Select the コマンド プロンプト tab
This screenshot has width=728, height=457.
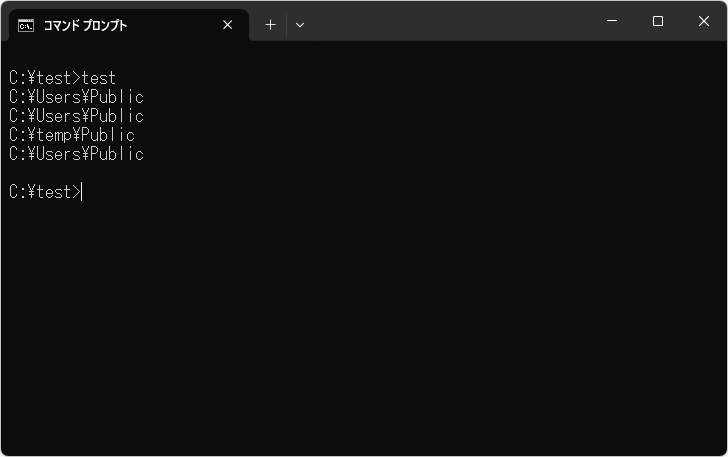110,25
